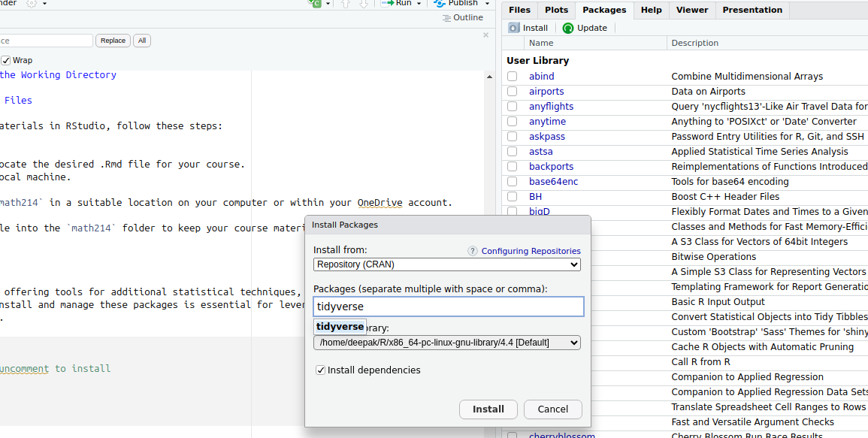
Task: Open the Help tab
Action: tap(651, 10)
